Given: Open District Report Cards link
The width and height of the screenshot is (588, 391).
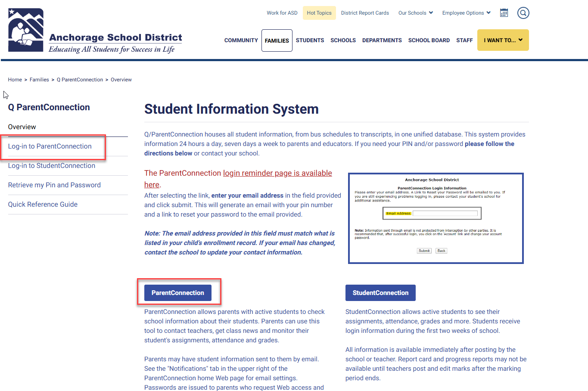Looking at the screenshot, I should pos(365,13).
